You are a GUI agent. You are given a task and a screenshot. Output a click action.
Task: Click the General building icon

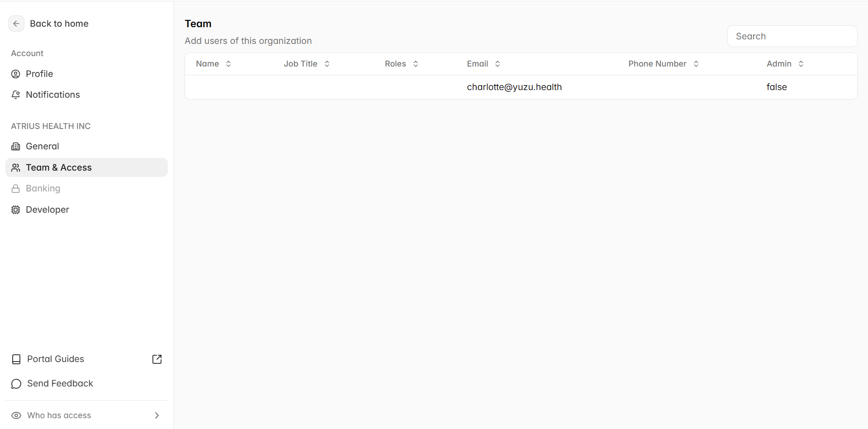16,147
